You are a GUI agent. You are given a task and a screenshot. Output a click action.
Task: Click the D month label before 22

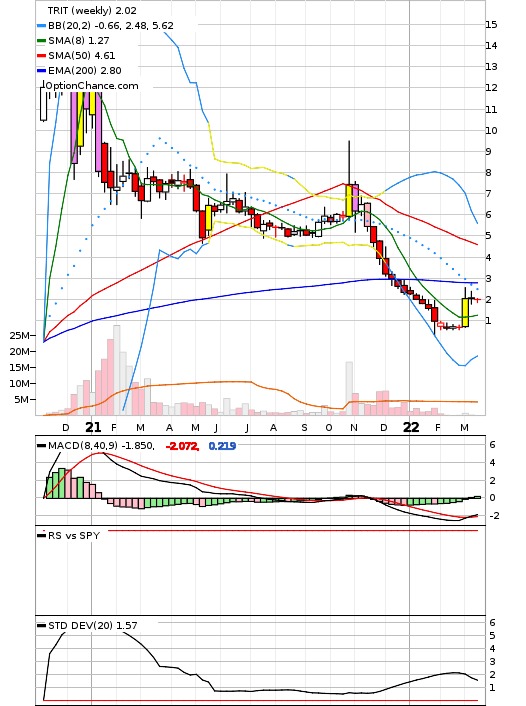[x=384, y=428]
